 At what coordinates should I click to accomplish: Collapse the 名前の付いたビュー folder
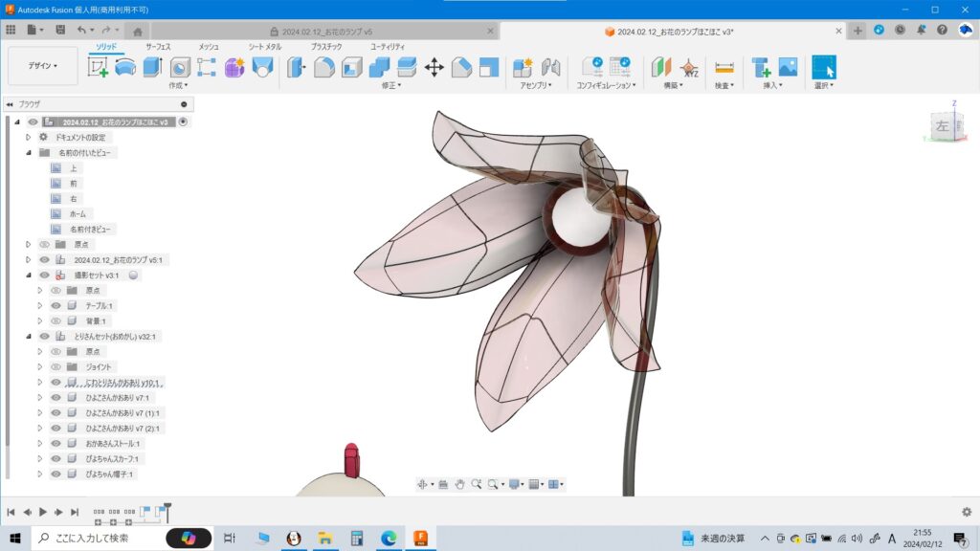pos(29,153)
